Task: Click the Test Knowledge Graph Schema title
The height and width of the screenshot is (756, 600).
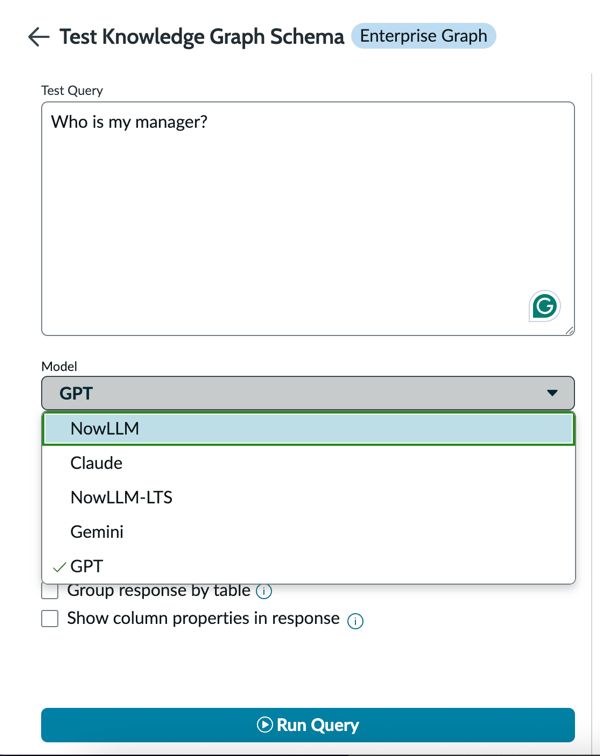Action: [202, 37]
